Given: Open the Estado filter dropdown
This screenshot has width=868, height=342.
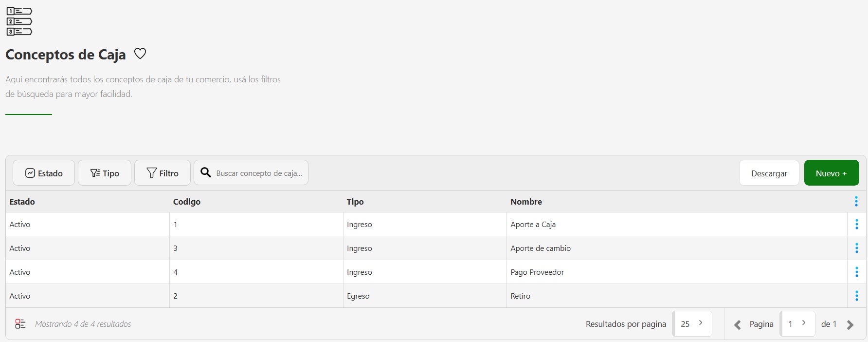Looking at the screenshot, I should tap(44, 173).
